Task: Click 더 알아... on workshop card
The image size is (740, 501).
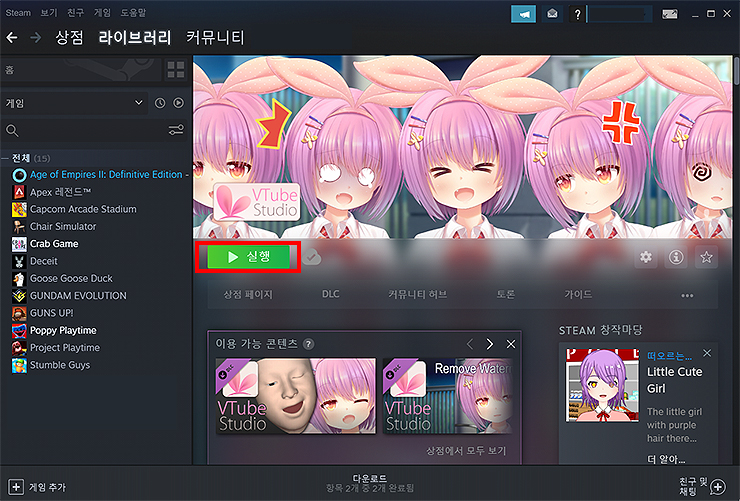Action: pyautogui.click(x=665, y=459)
